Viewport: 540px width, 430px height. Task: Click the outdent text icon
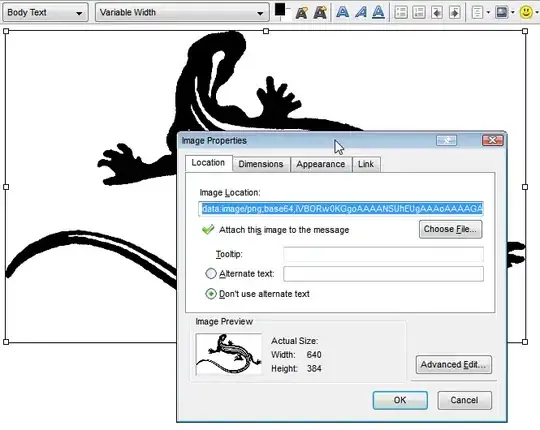[437, 13]
